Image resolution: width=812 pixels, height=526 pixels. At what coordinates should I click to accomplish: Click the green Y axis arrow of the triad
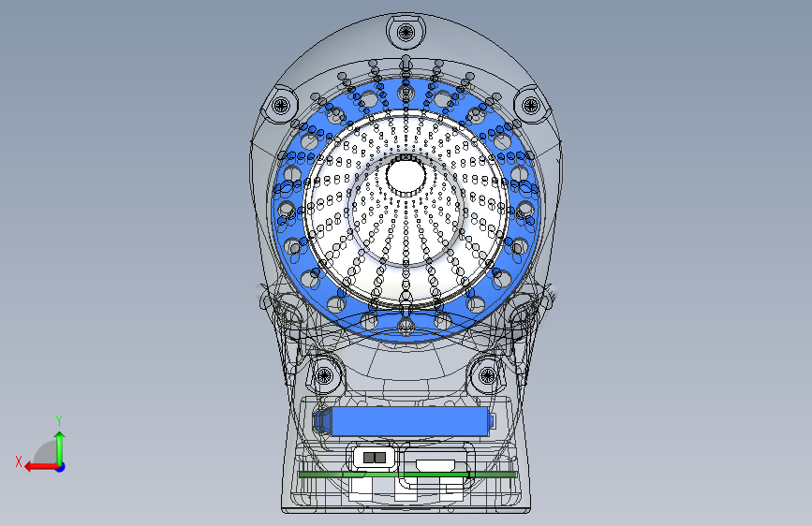point(60,448)
